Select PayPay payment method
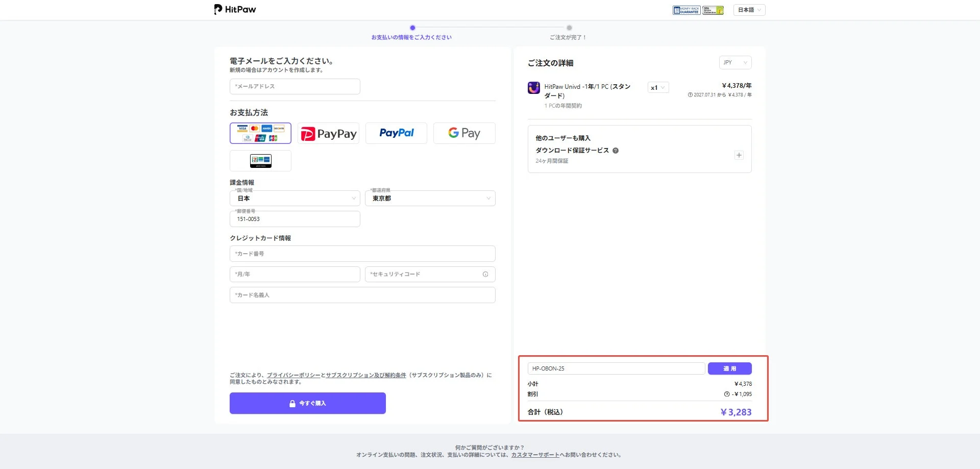 pyautogui.click(x=328, y=133)
